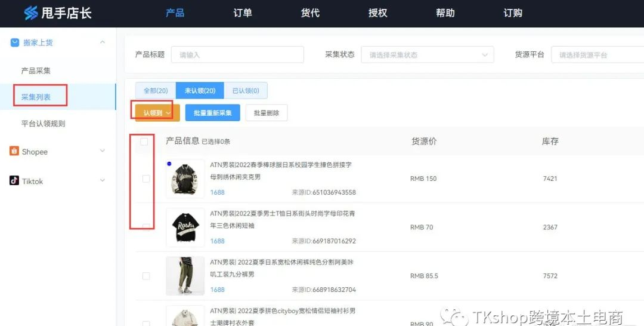Open the 1688 link for source 669187016292

217,241
